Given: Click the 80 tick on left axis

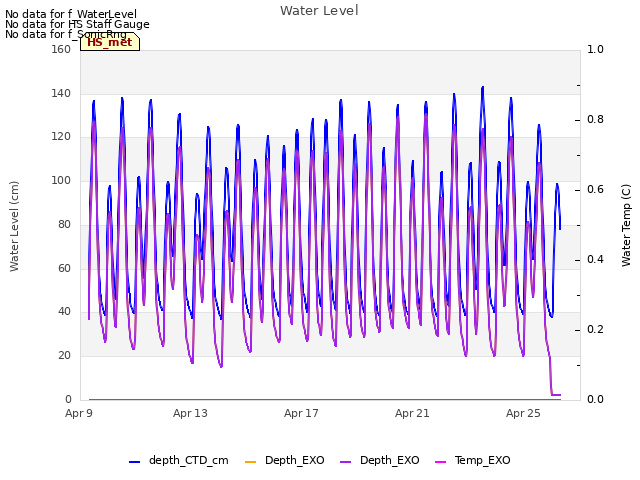Looking at the screenshot, I should 64,224.
